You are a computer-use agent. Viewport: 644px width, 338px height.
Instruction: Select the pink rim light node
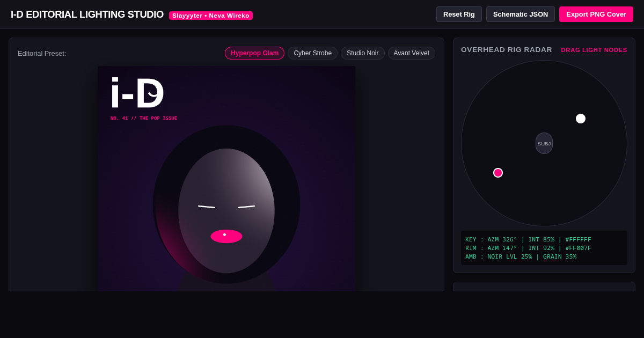(x=498, y=173)
